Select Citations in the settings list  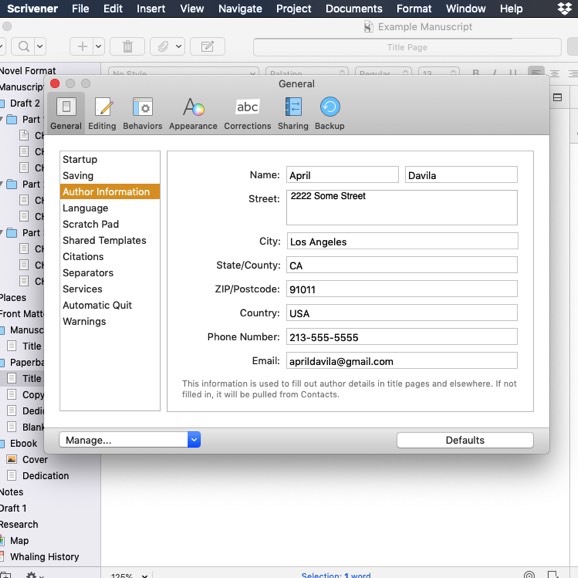click(x=110, y=257)
